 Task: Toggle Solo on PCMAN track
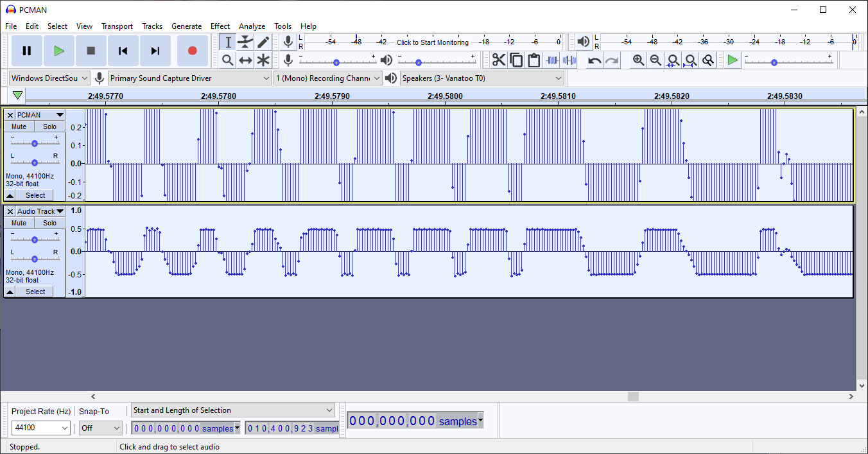click(49, 127)
